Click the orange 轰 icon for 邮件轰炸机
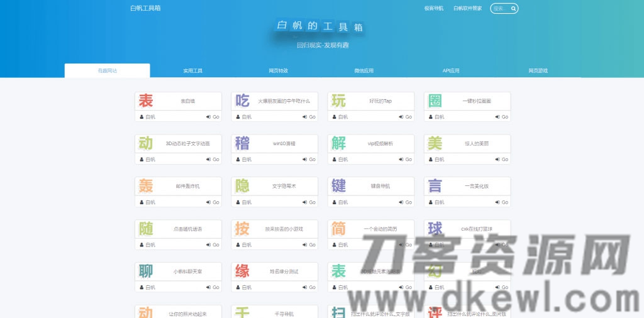The image size is (644, 318). tap(146, 186)
